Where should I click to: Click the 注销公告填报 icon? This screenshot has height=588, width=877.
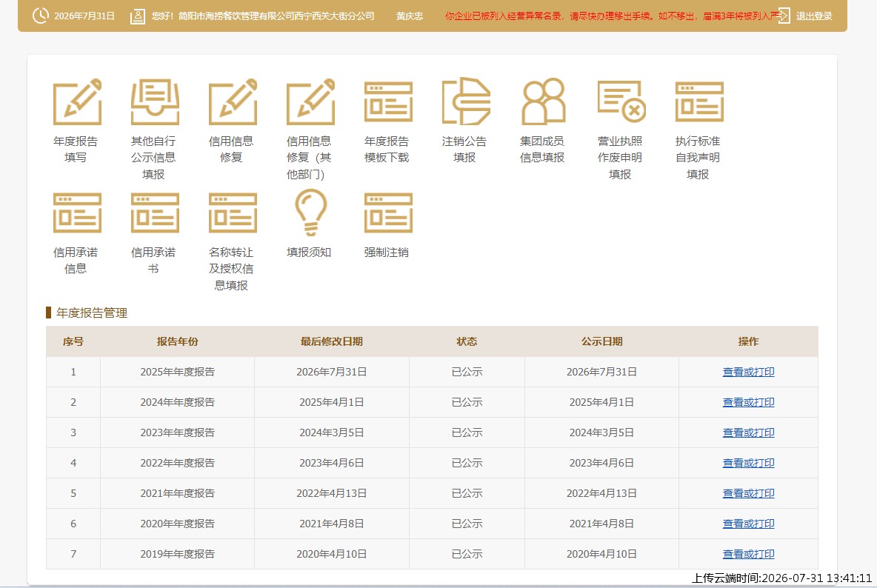466,101
